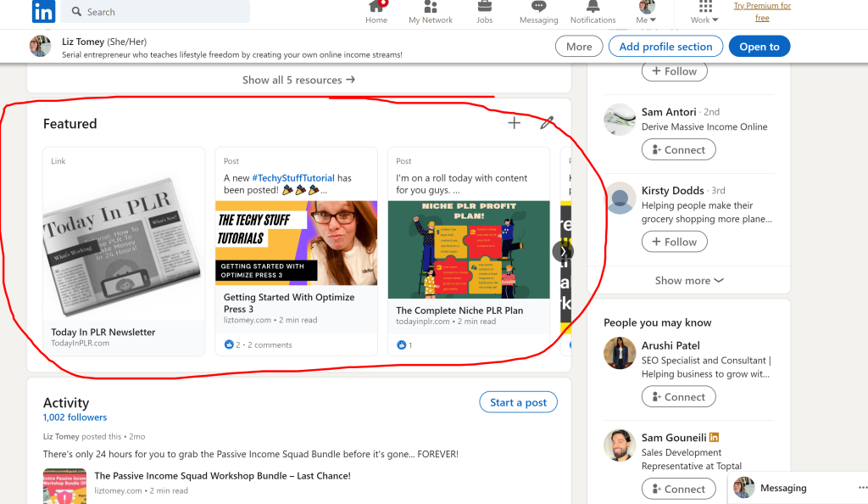Open Messaging overlay options ellipsis
Viewport: 868px width, 504px height.
(x=862, y=488)
